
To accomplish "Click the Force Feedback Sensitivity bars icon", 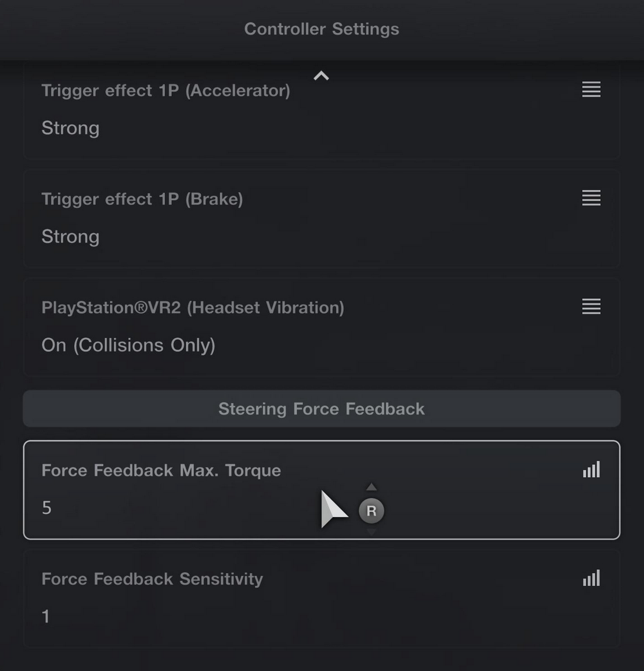I will (x=591, y=578).
